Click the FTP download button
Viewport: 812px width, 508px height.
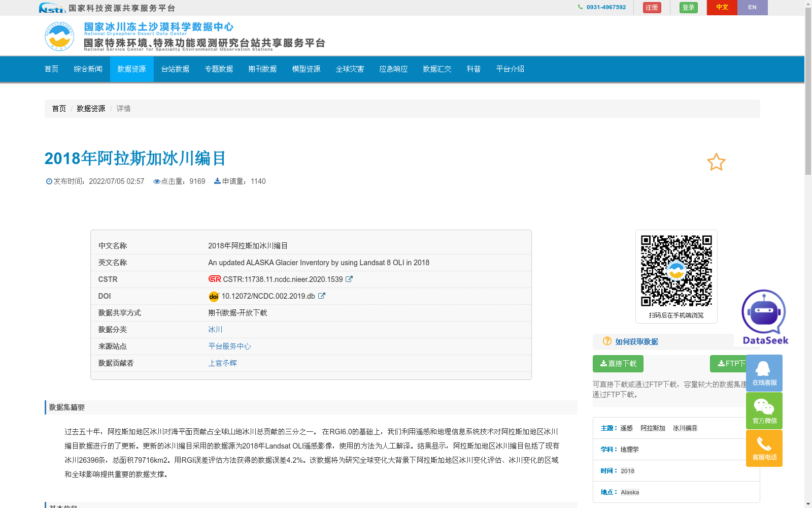[728, 364]
